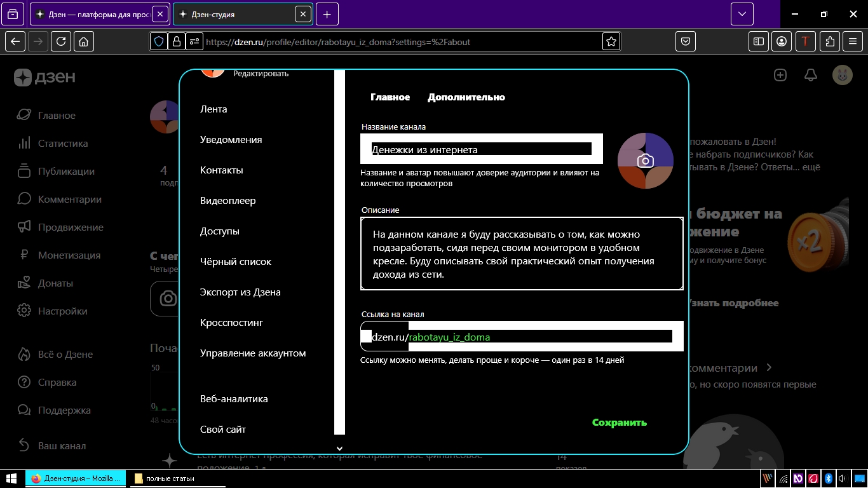Go back to previous page
The height and width of the screenshot is (488, 868).
[16, 42]
